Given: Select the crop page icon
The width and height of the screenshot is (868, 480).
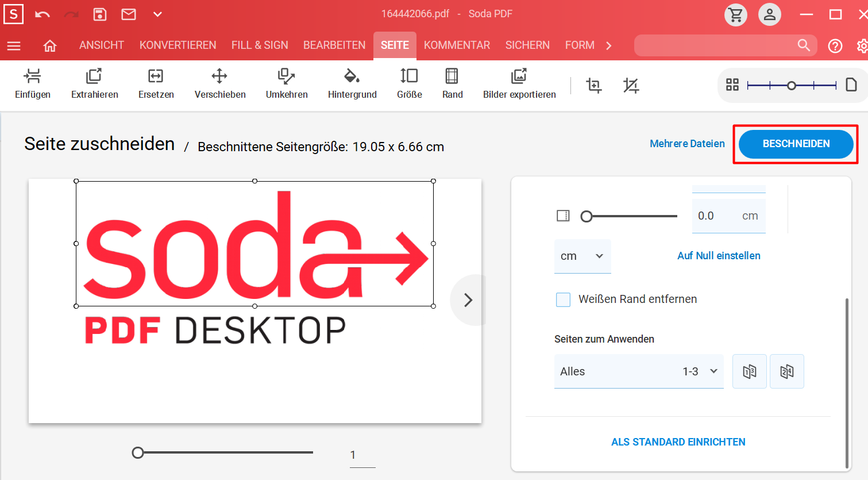Looking at the screenshot, I should (x=594, y=86).
